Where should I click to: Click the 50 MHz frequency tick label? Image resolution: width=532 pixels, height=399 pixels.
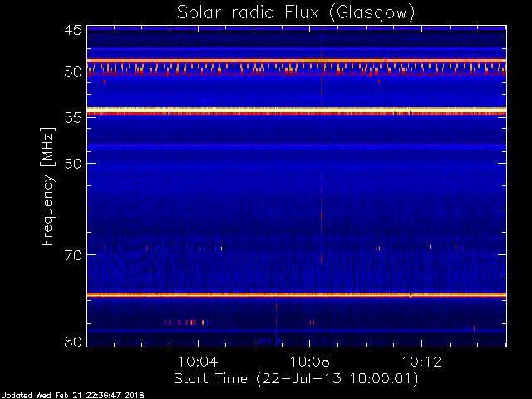72,72
